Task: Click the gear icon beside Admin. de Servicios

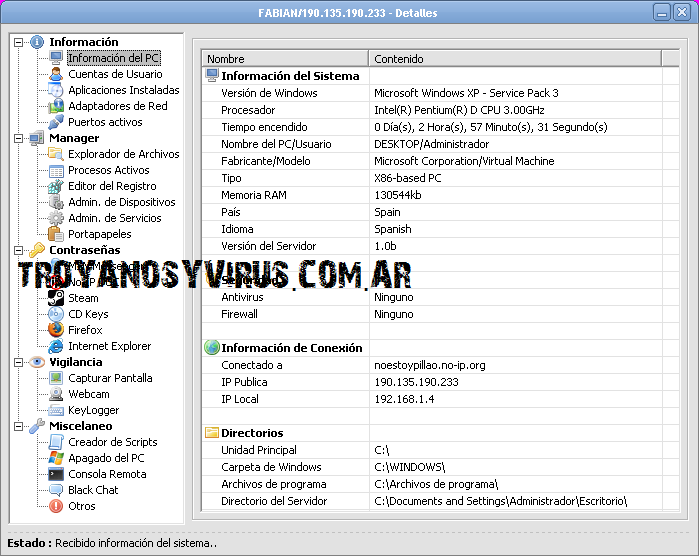Action: [56, 218]
